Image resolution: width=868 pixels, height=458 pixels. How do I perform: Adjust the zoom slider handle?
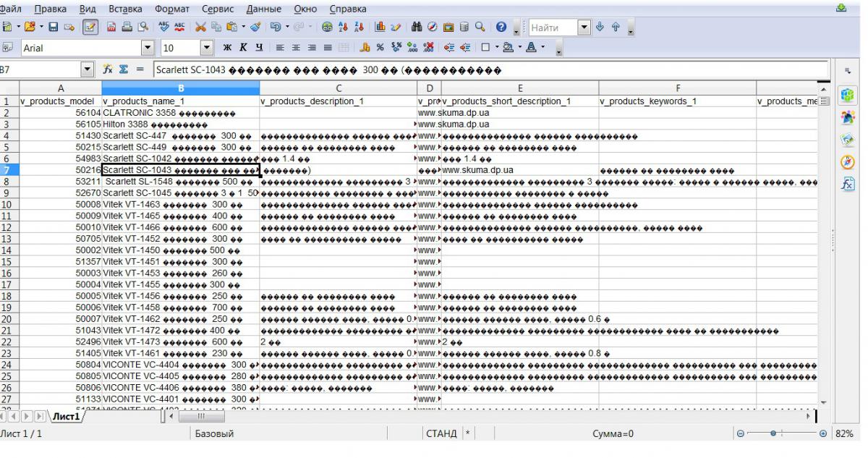point(774,433)
